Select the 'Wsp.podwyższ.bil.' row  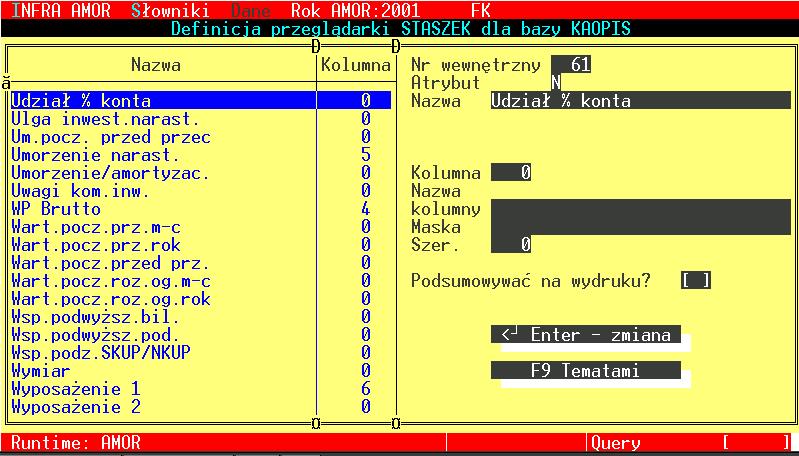(201, 316)
